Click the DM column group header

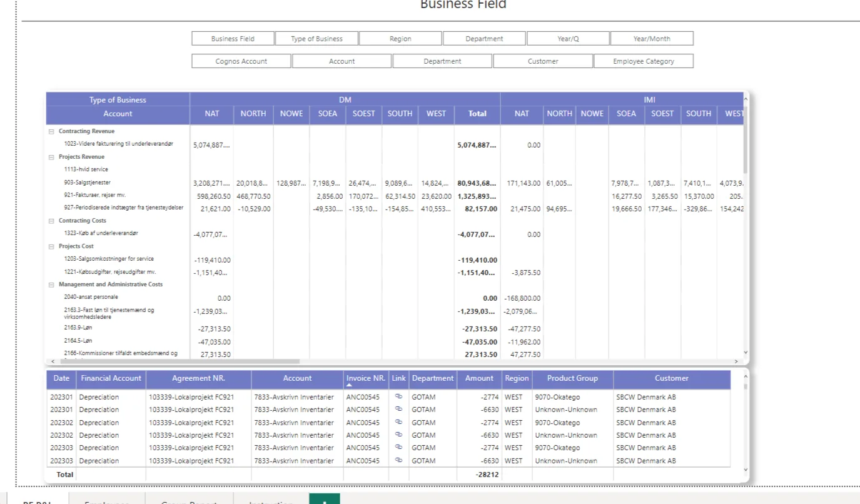click(345, 99)
